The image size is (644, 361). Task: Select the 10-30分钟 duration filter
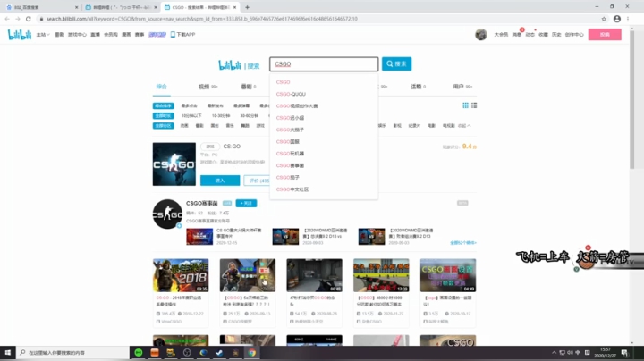(221, 115)
